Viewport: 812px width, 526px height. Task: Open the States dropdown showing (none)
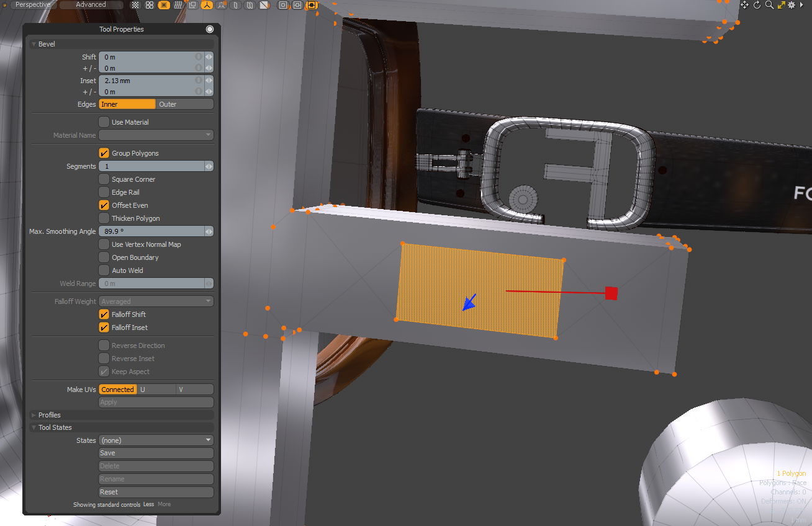pyautogui.click(x=156, y=440)
